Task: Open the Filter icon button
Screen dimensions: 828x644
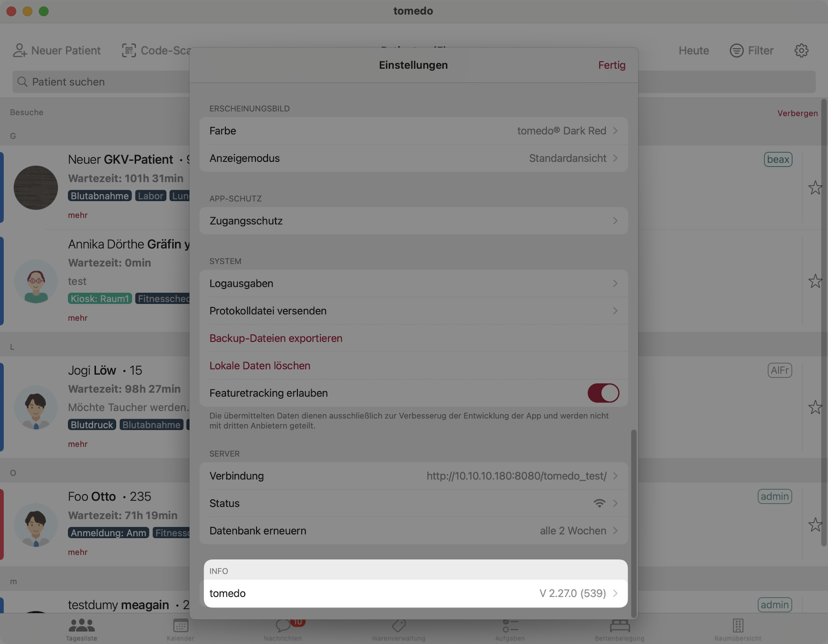Action: 737,51
